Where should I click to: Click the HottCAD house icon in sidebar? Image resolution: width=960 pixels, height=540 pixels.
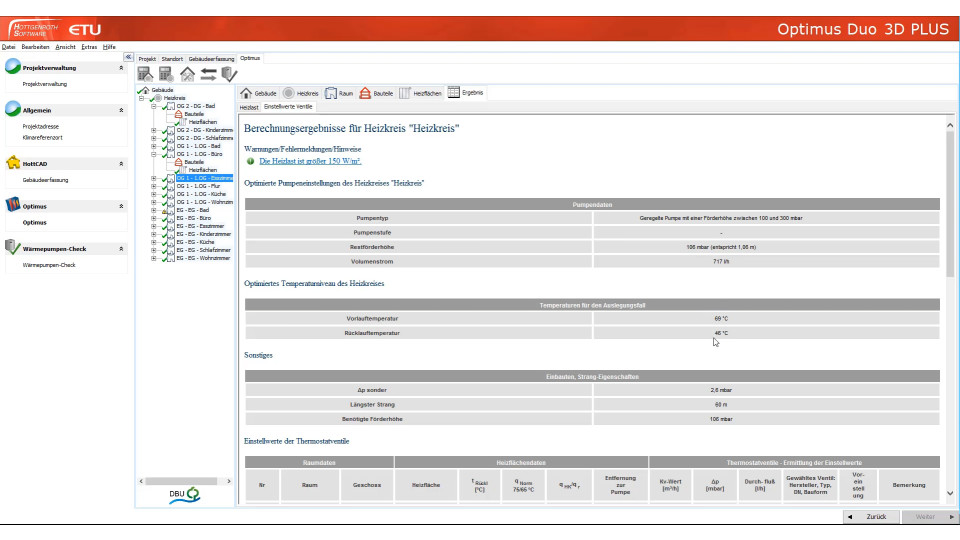12,163
